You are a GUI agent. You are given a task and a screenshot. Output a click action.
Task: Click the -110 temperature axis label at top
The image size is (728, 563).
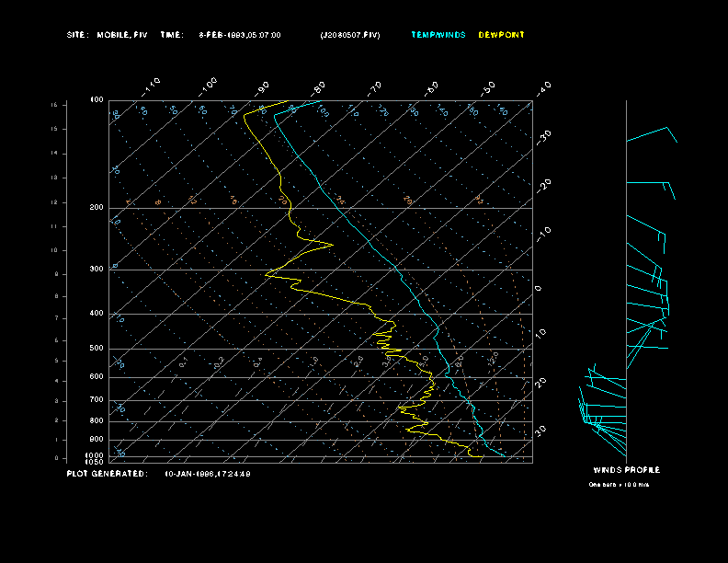tap(153, 86)
